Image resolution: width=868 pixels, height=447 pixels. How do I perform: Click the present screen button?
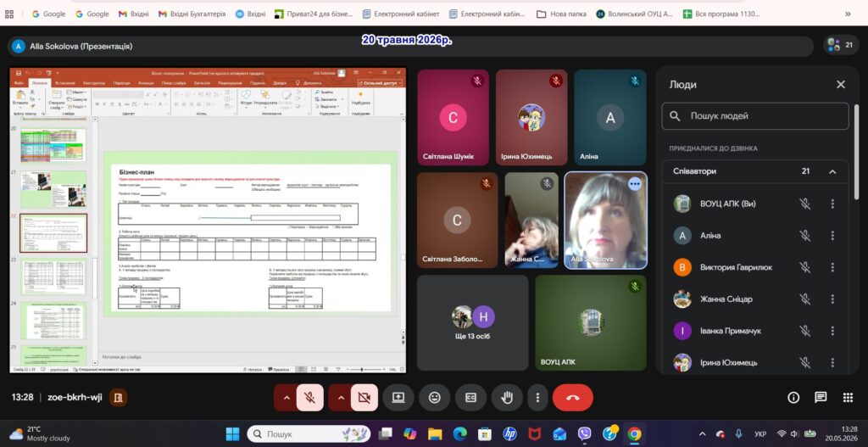pos(398,398)
